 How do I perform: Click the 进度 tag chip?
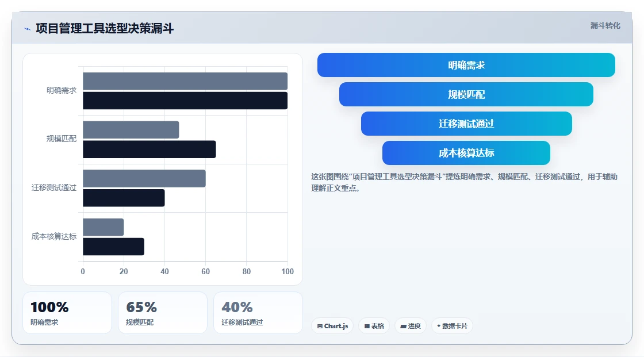[411, 326]
